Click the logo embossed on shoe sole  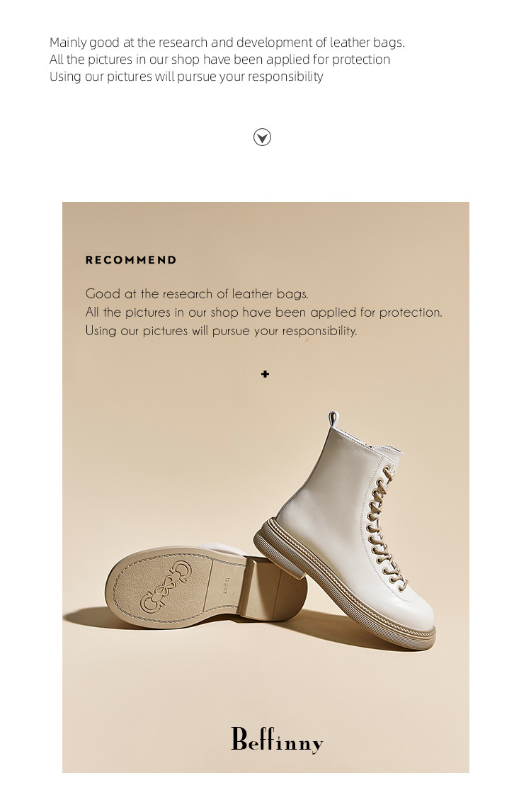tap(166, 586)
